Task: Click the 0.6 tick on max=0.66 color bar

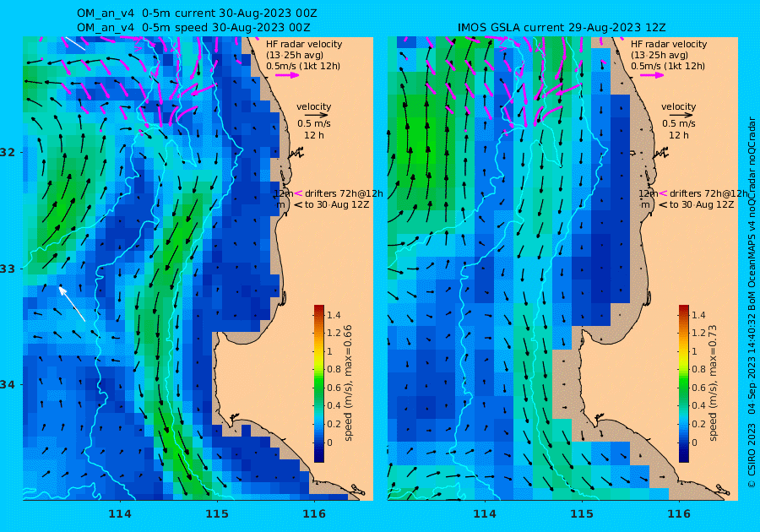Action: (334, 388)
